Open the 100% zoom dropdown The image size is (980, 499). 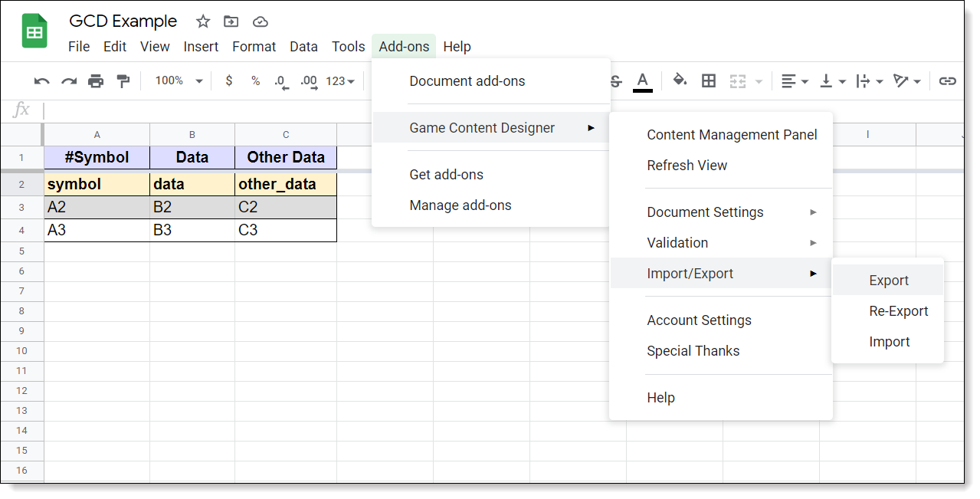[x=179, y=81]
